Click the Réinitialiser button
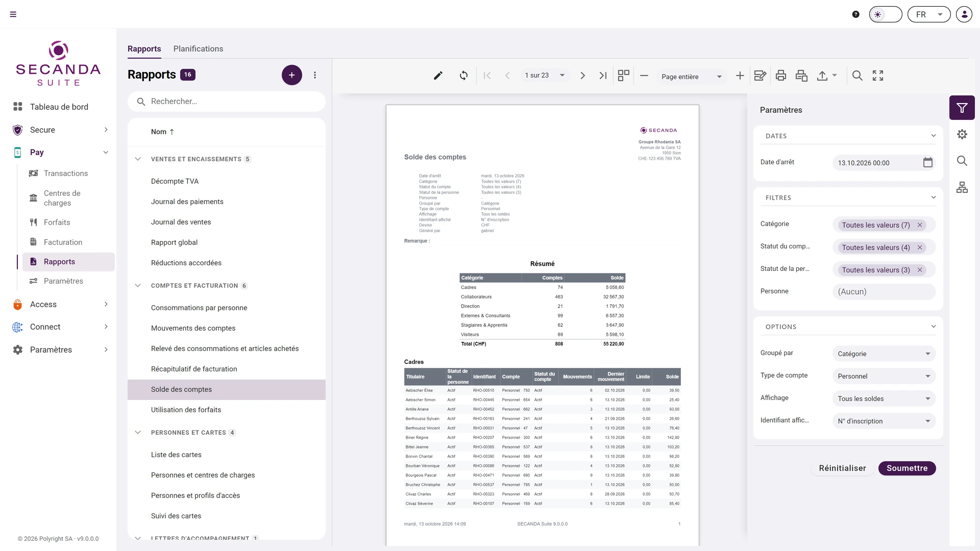This screenshot has width=980, height=551. [x=842, y=468]
